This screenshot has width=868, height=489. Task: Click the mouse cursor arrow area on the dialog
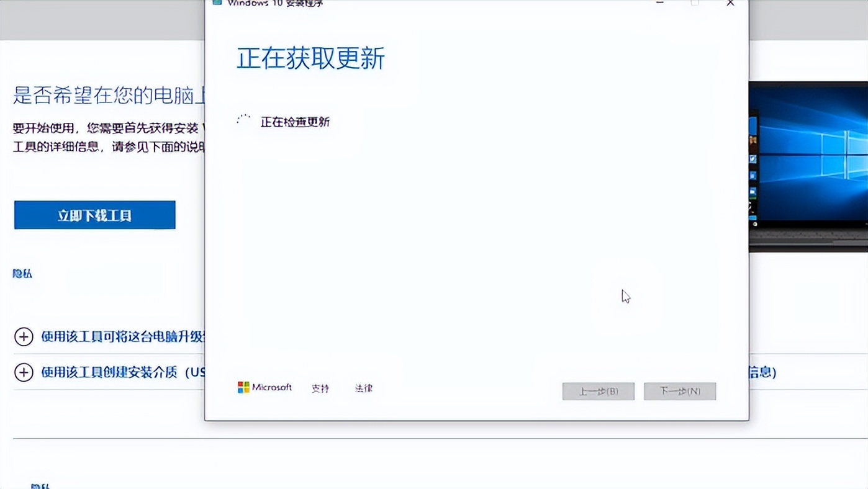(626, 296)
